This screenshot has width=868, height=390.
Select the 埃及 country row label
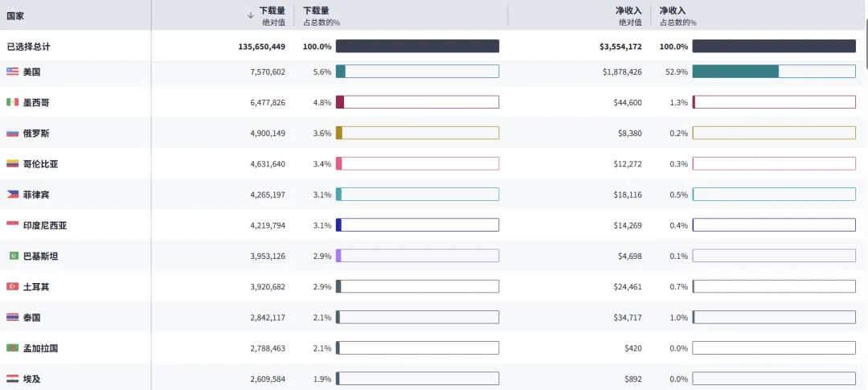tap(31, 379)
